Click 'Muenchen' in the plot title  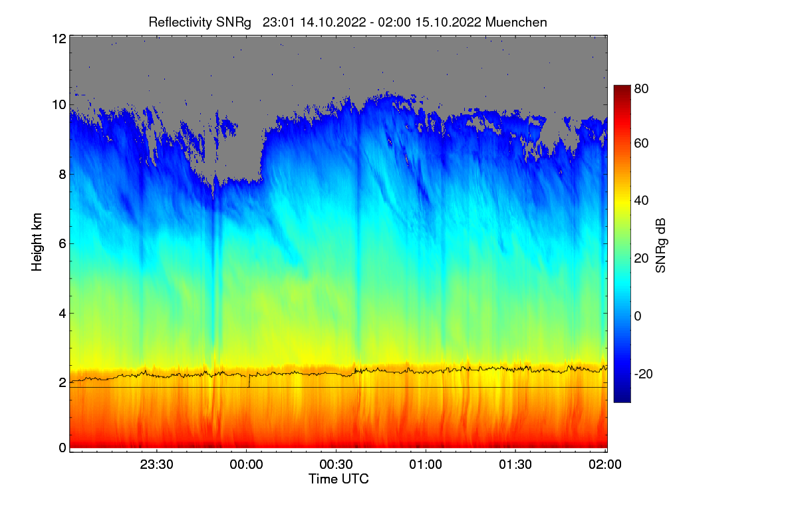click(x=516, y=22)
